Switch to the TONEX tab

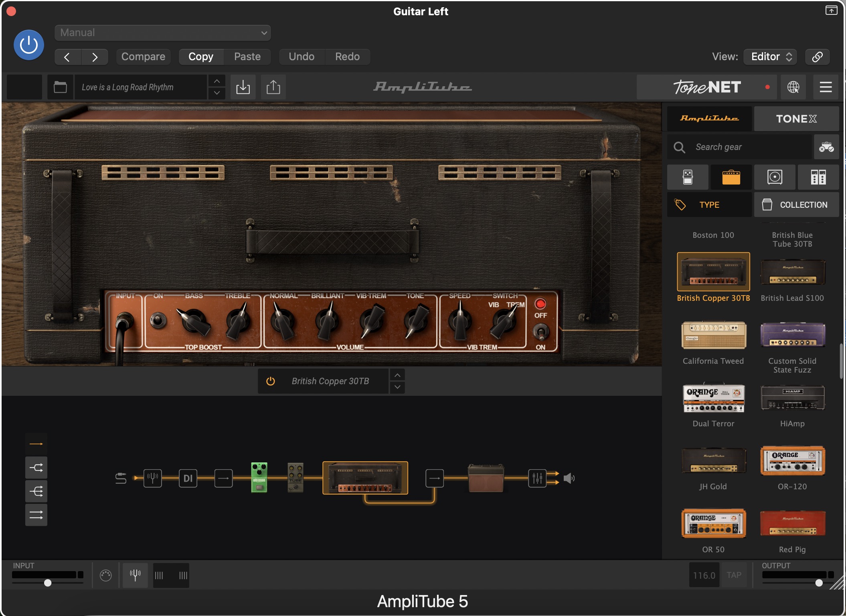pos(796,119)
